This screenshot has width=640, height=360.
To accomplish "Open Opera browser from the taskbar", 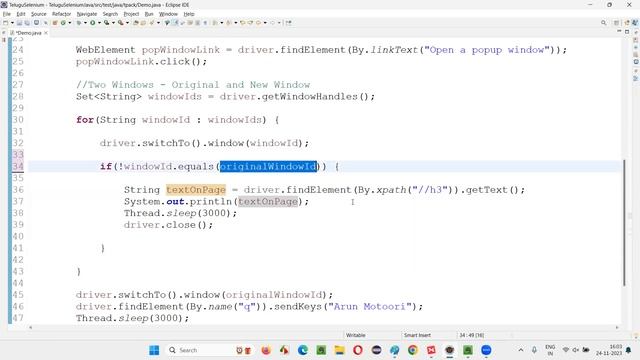I will pos(358,350).
